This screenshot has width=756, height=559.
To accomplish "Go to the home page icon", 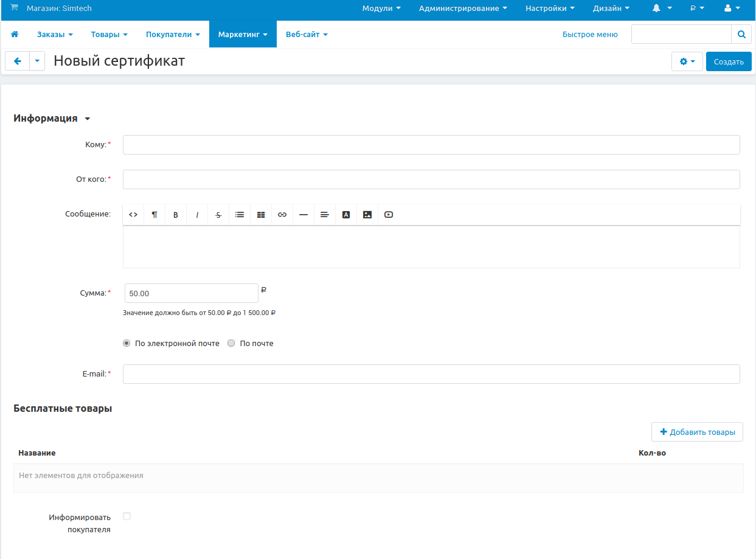I will pyautogui.click(x=15, y=35).
